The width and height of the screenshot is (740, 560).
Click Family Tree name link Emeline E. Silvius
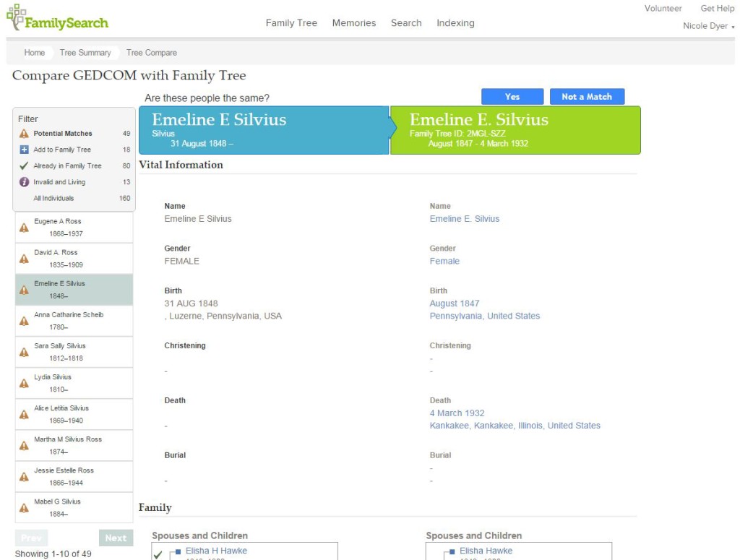click(465, 218)
